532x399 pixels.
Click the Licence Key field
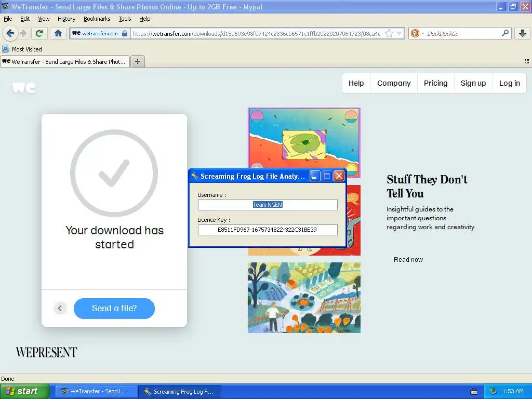268,230
